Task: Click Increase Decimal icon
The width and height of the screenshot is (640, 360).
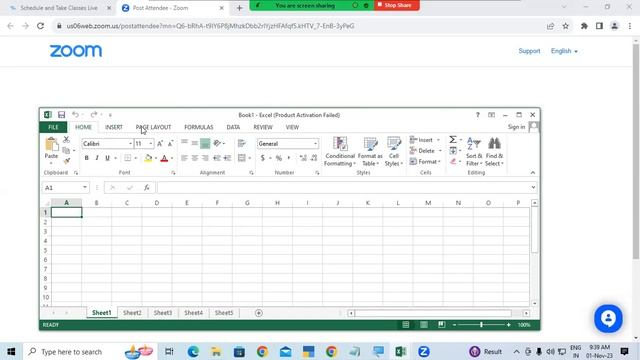Action: tap(303, 158)
